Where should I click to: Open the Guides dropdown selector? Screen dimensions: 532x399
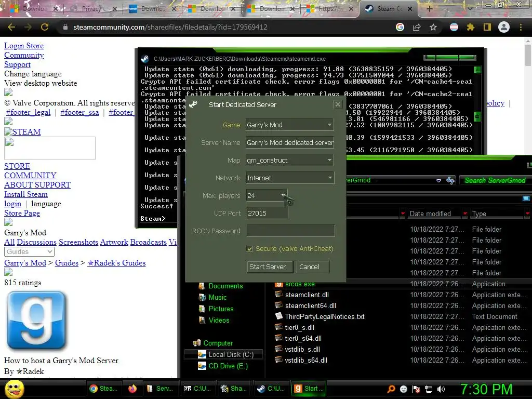coord(29,252)
